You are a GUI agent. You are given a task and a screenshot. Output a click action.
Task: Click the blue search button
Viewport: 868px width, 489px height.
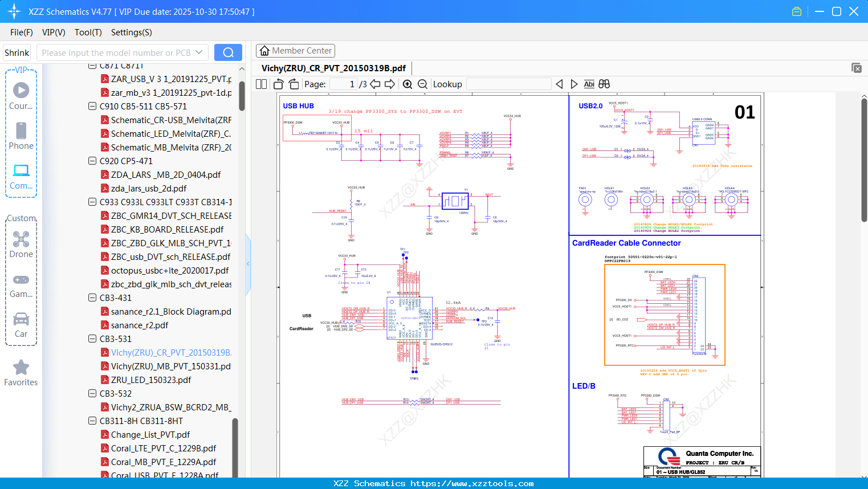[x=228, y=52]
